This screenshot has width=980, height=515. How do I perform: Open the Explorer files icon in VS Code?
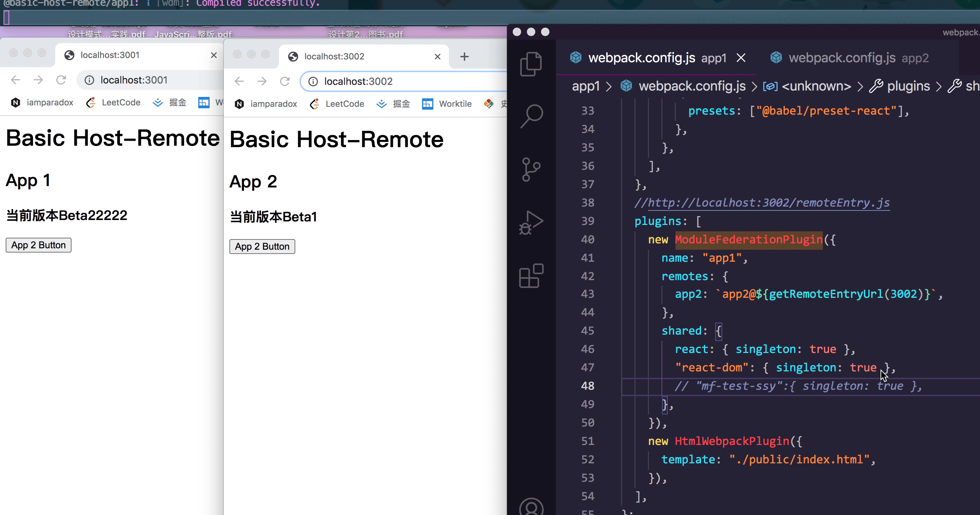point(531,64)
